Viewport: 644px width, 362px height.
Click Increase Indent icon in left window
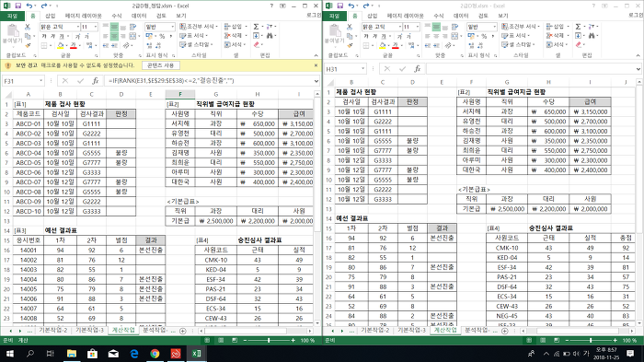coord(115,45)
